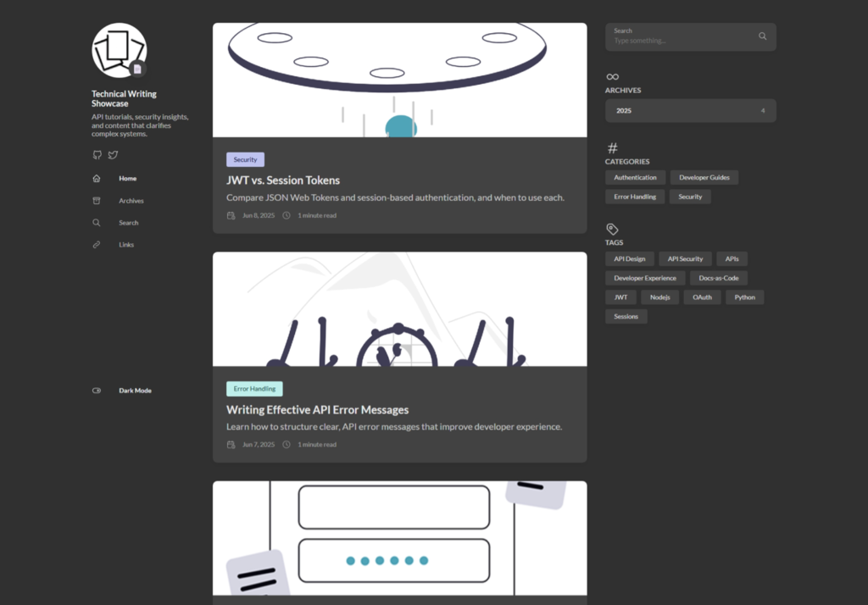
Task: Open Writing Effective API Error Messages post
Action: (x=317, y=410)
